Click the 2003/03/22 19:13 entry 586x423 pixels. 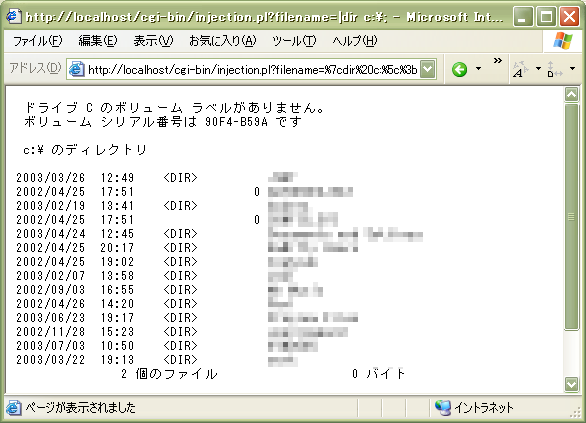click(x=157, y=360)
